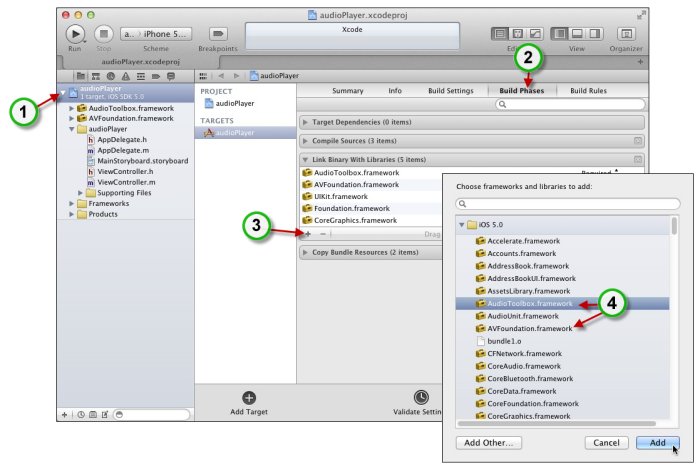The height and width of the screenshot is (465, 700).
Task: Go forward in editor history
Action: point(237,76)
